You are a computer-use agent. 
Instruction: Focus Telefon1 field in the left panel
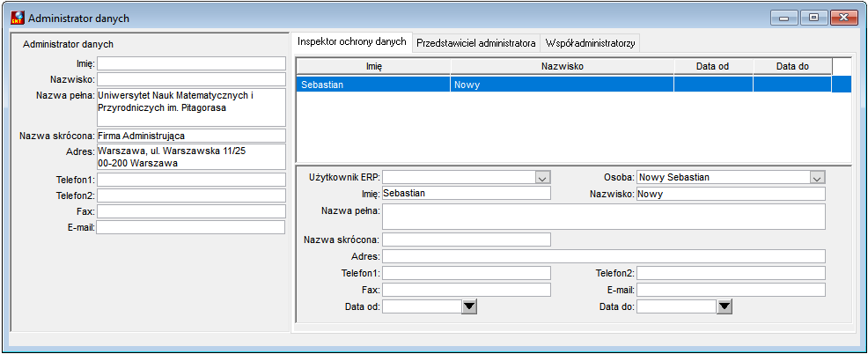pos(192,180)
